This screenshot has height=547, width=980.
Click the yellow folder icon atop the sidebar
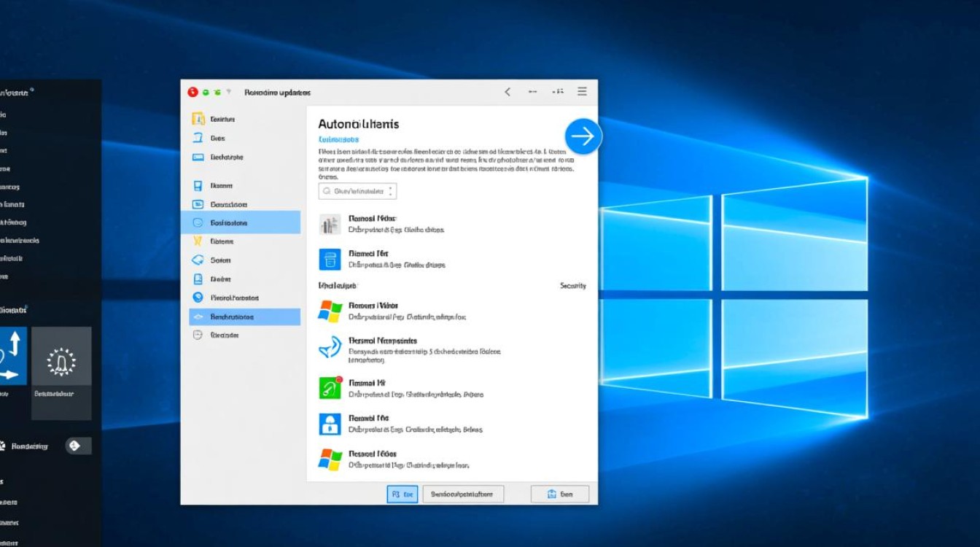tap(198, 119)
